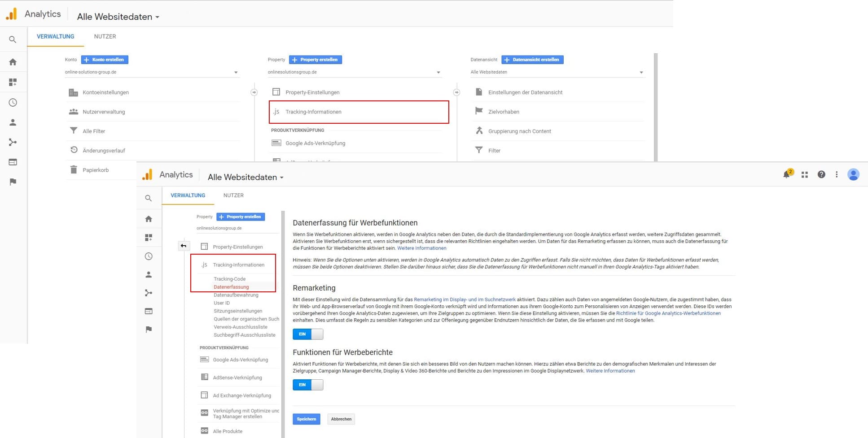Open acquisition icon in the top window sidebar

click(x=13, y=142)
